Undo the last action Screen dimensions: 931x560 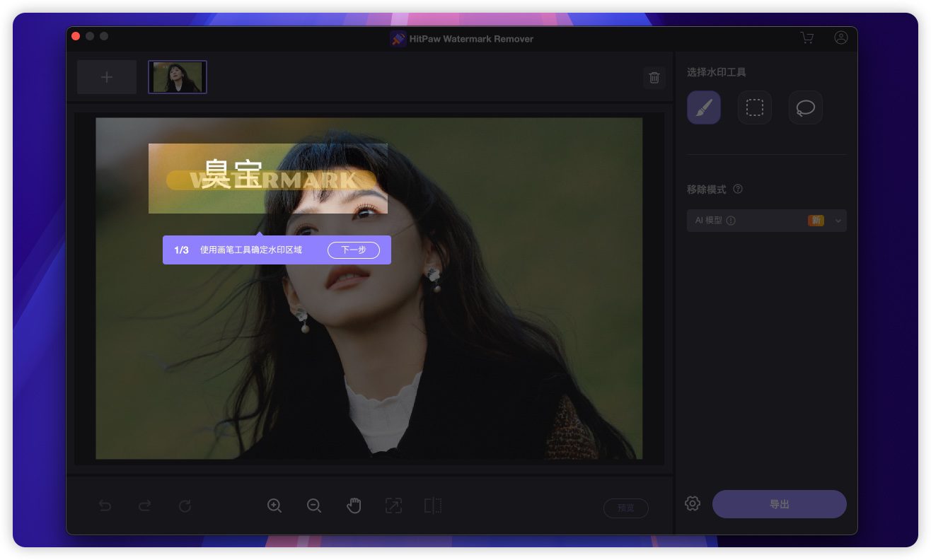pos(105,506)
